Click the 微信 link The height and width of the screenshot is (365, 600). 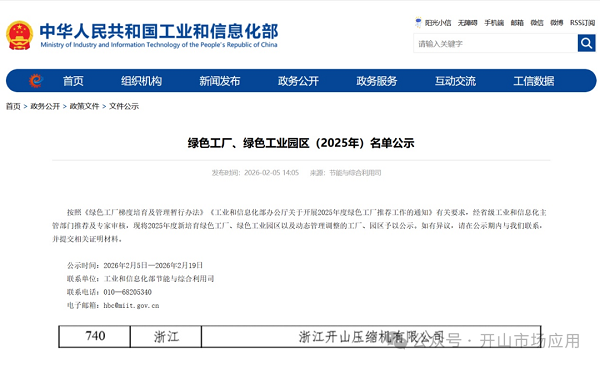537,23
